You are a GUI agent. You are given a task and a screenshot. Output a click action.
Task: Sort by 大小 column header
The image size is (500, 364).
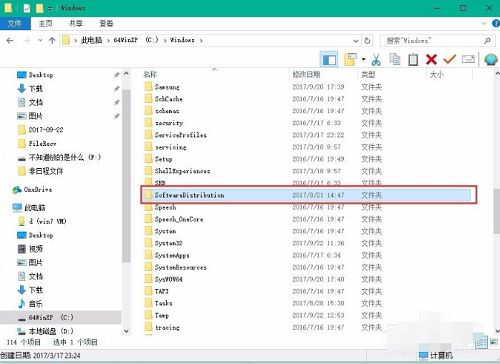pyautogui.click(x=437, y=74)
